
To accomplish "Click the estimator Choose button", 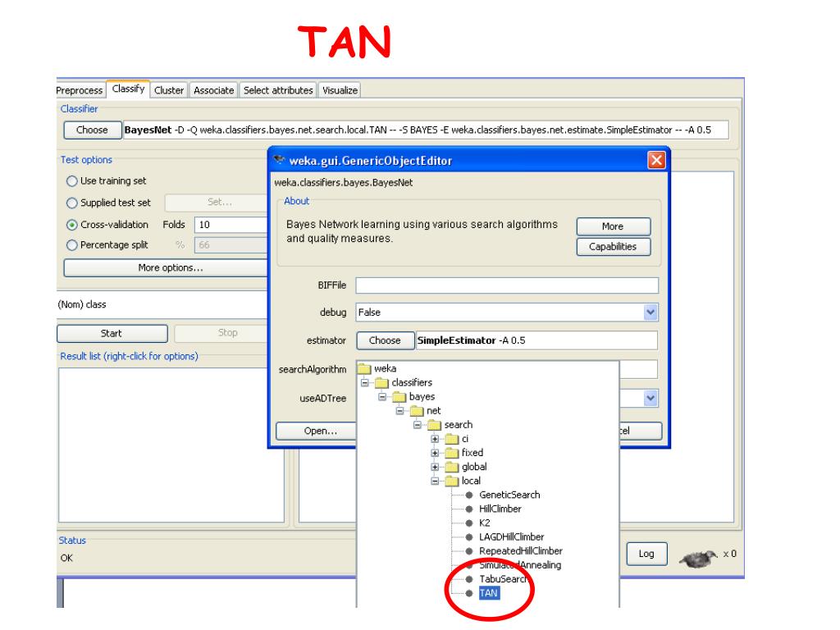I will (386, 340).
